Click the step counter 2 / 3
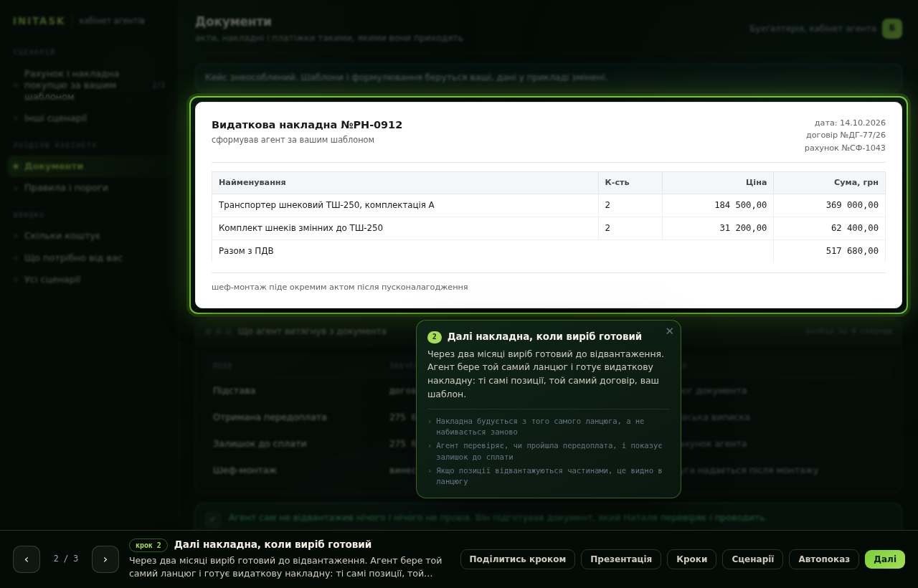 (66, 559)
